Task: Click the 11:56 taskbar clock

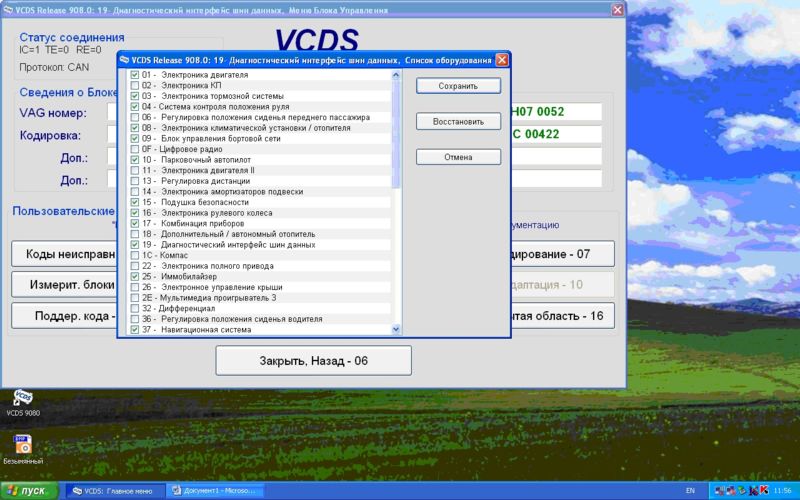Action: (x=783, y=491)
